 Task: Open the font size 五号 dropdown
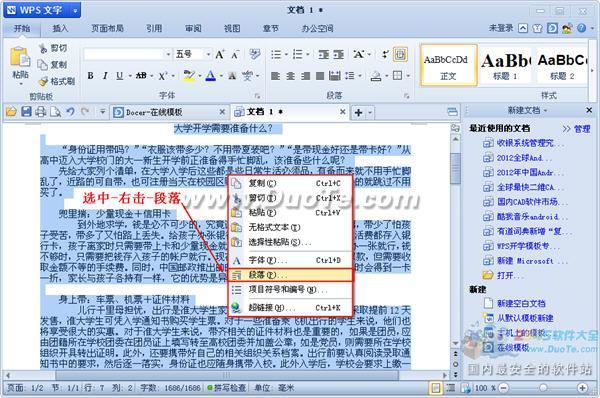(209, 54)
